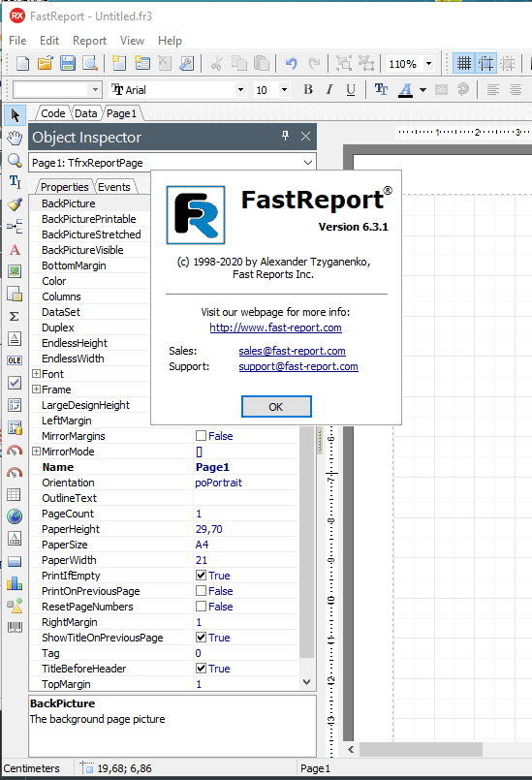
Task: Open the View menu
Action: pyautogui.click(x=132, y=41)
